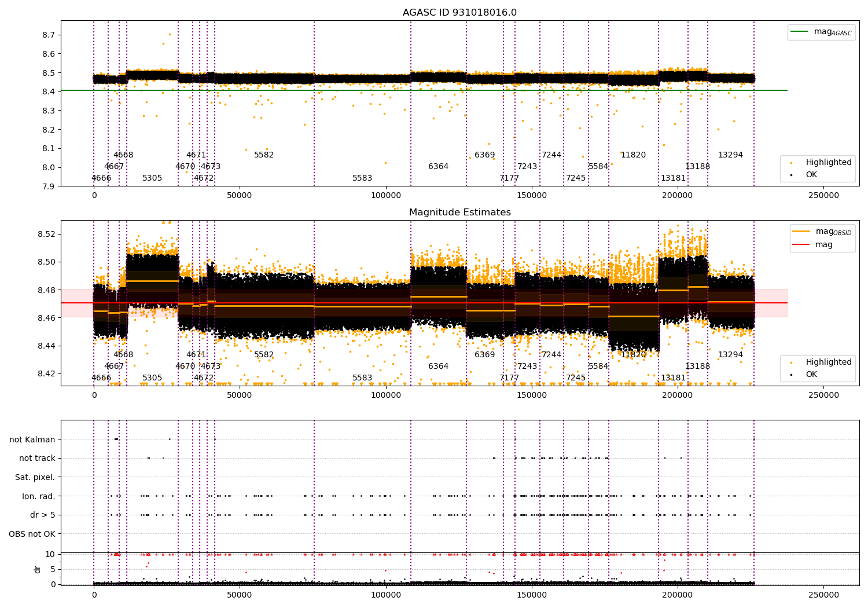The image size is (868, 608).
Task: Click the 250000 x-axis tick under bottom plot
Action: point(823,595)
